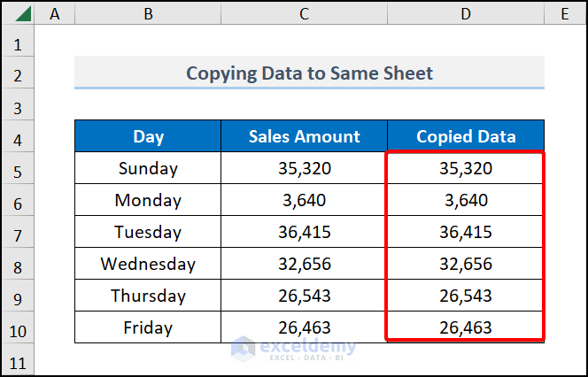Click the 'Copied Data' header cell

pyautogui.click(x=466, y=136)
